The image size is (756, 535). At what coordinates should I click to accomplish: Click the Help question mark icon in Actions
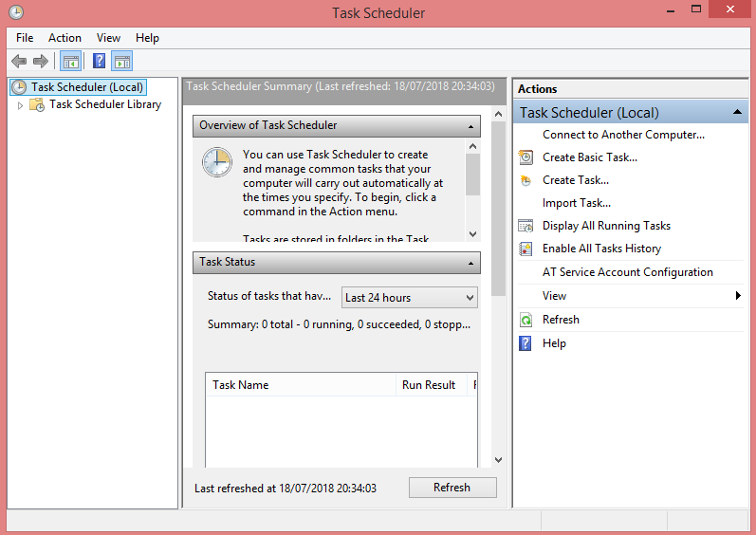(526, 343)
